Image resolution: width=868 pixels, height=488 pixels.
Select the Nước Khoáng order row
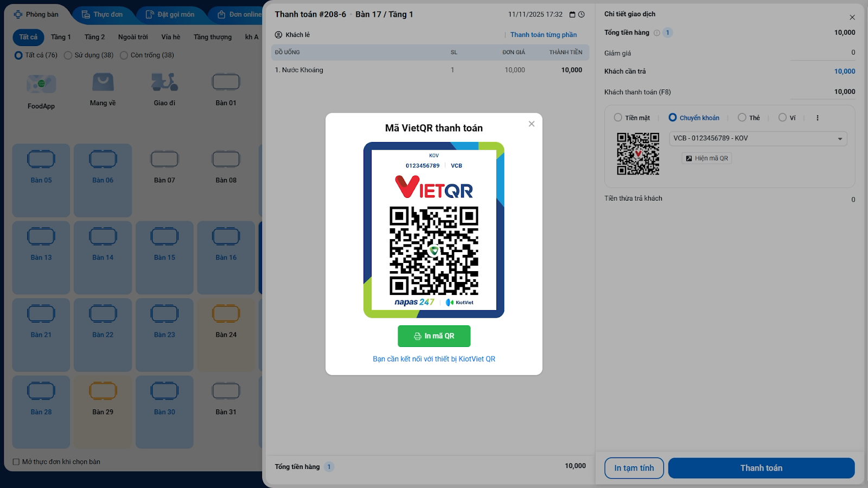[430, 70]
